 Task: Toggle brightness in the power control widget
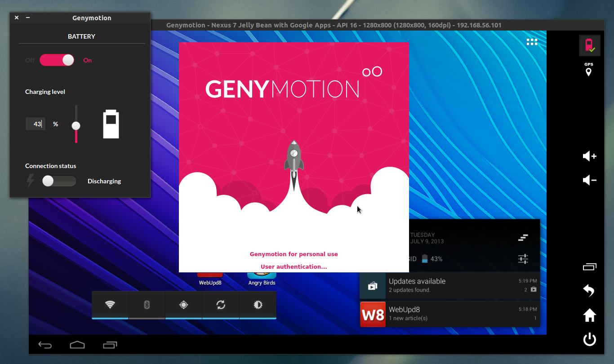coord(258,305)
